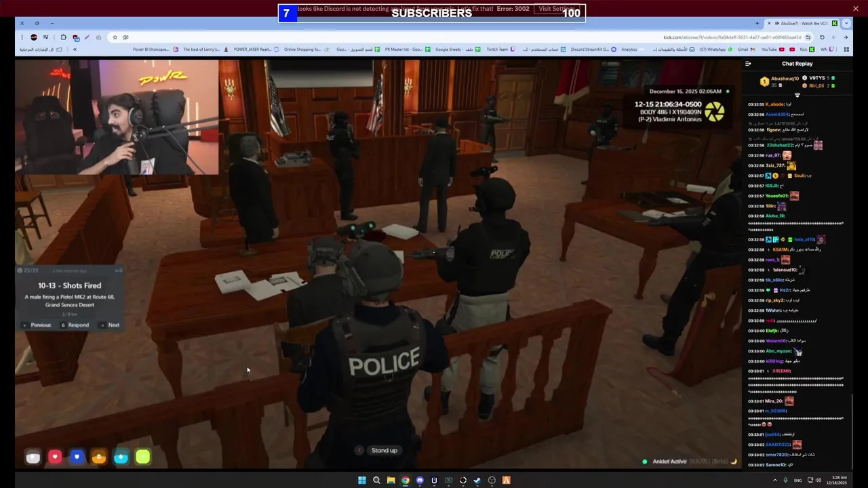Click Respond on the dispatch alert
Screen dimensions: 868x488
(75, 325)
